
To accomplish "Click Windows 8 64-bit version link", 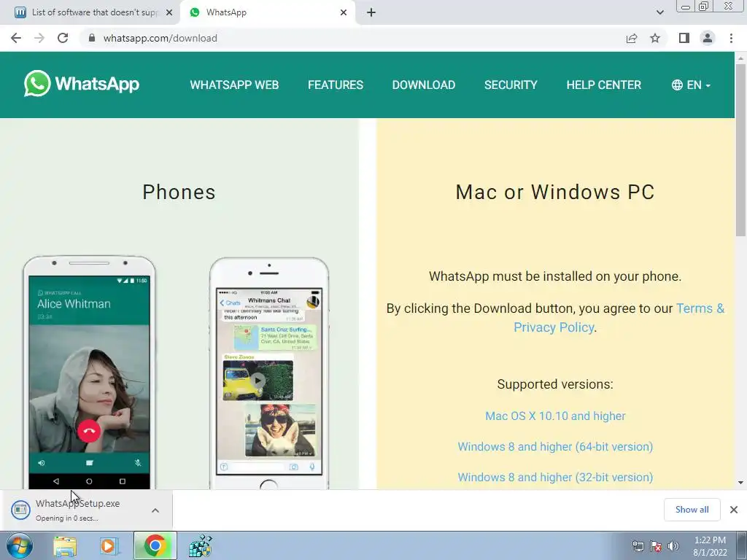I will tap(555, 447).
